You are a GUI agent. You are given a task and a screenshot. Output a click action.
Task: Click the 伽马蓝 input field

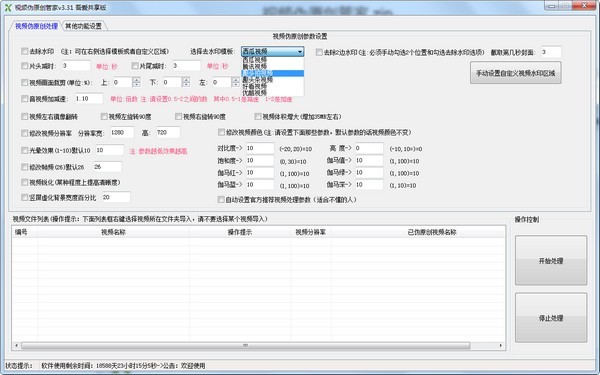[260, 185]
